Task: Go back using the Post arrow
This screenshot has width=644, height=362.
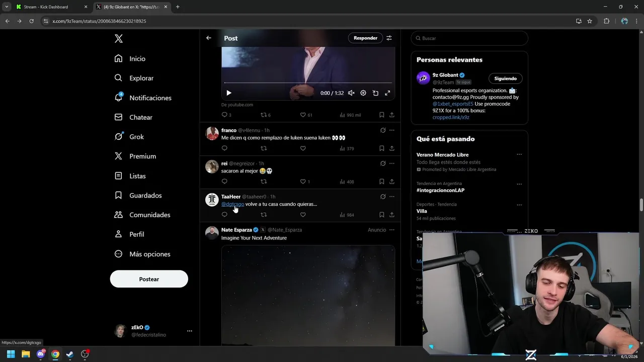Action: click(x=209, y=38)
